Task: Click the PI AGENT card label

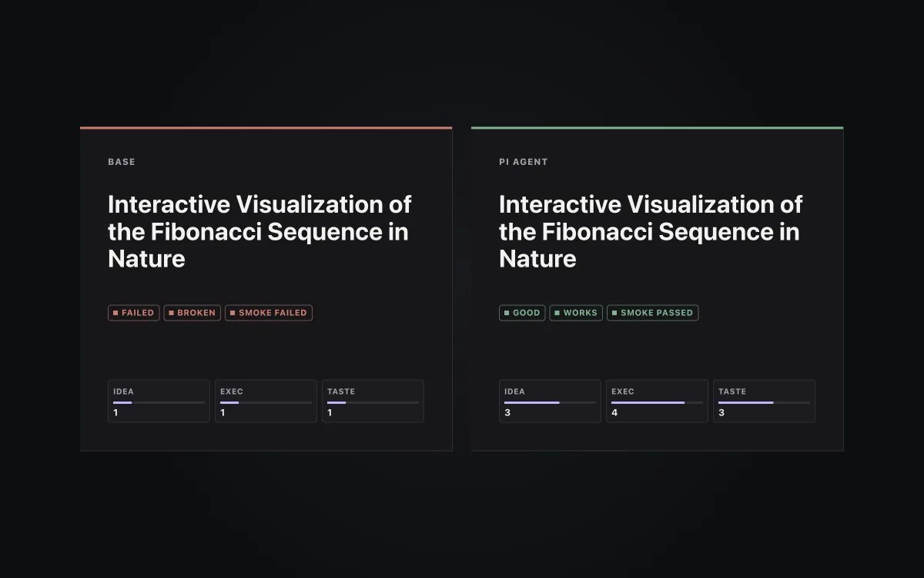Action: pos(524,162)
